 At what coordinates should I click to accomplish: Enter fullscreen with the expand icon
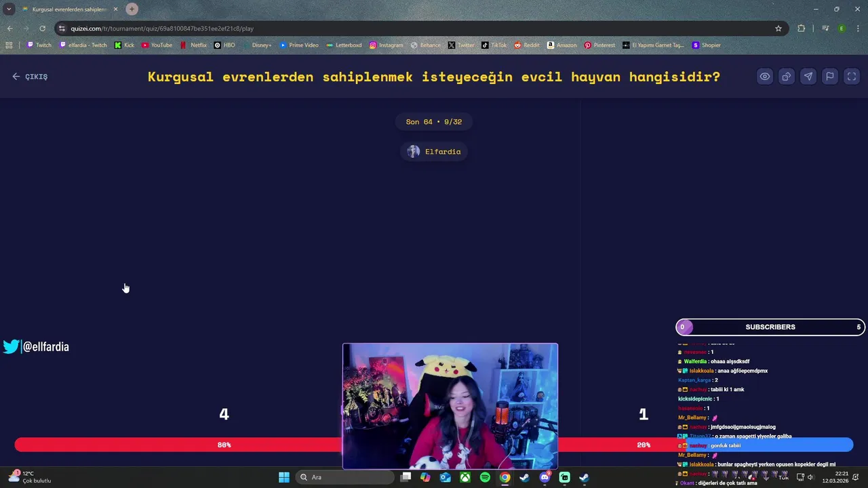(x=852, y=77)
